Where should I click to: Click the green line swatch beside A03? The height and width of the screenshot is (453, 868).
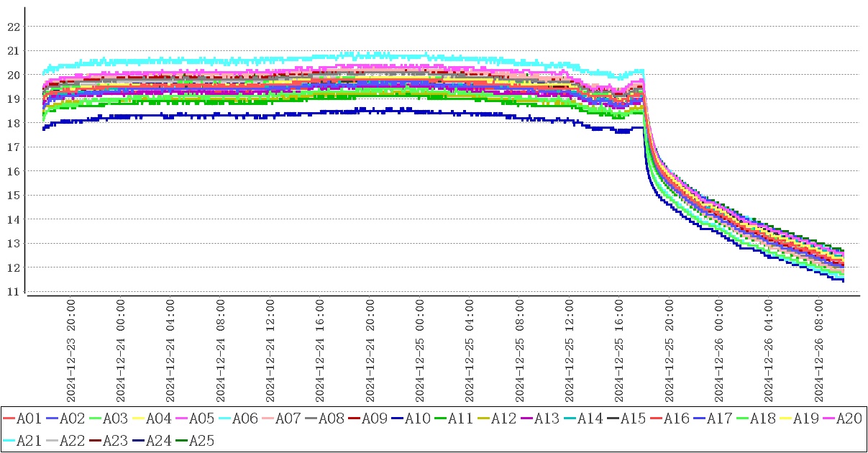[95, 418]
